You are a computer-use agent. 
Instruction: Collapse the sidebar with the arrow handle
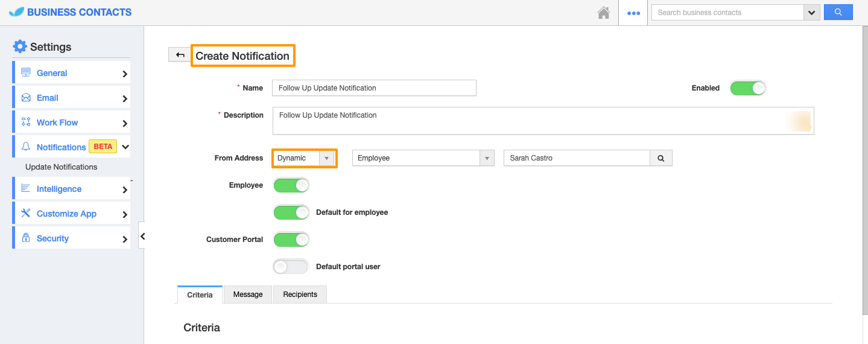tap(142, 237)
